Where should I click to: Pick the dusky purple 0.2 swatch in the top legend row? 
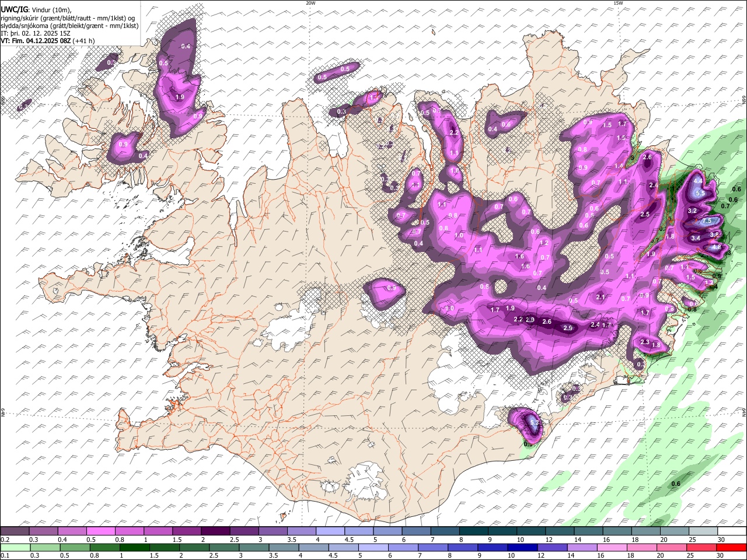coord(15,531)
